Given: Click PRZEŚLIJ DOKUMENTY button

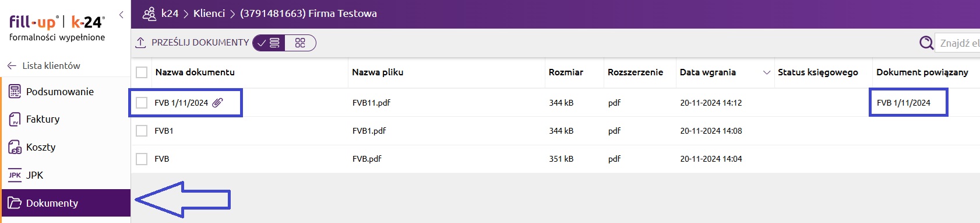Looking at the screenshot, I should pos(200,43).
